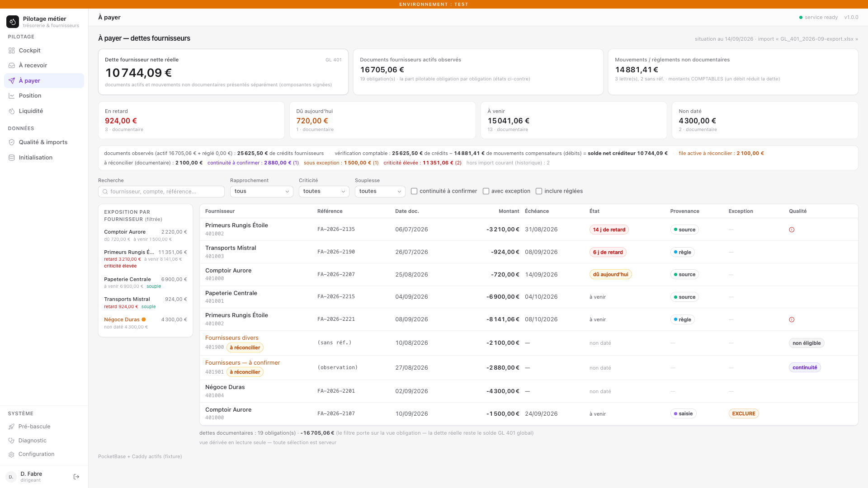Check the inclure réglées checkbox
The image size is (868, 488).
click(539, 191)
